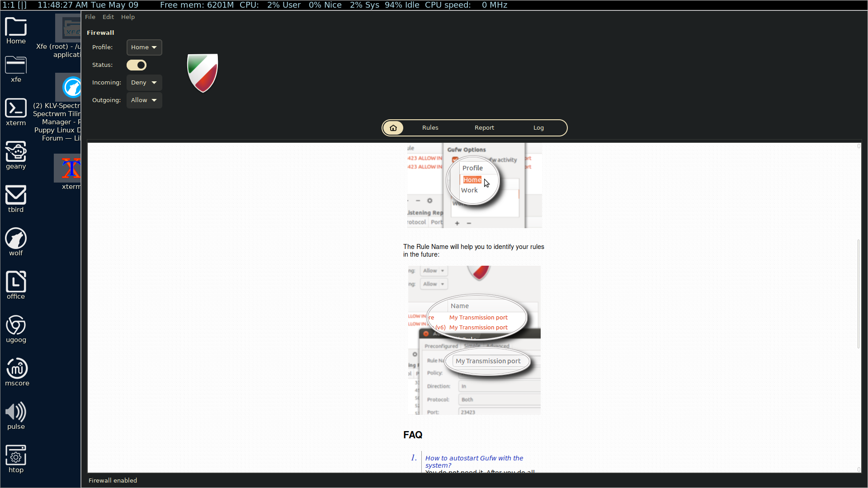The image size is (868, 488).
Task: Click the Home icon tab in Gufw
Action: click(393, 128)
